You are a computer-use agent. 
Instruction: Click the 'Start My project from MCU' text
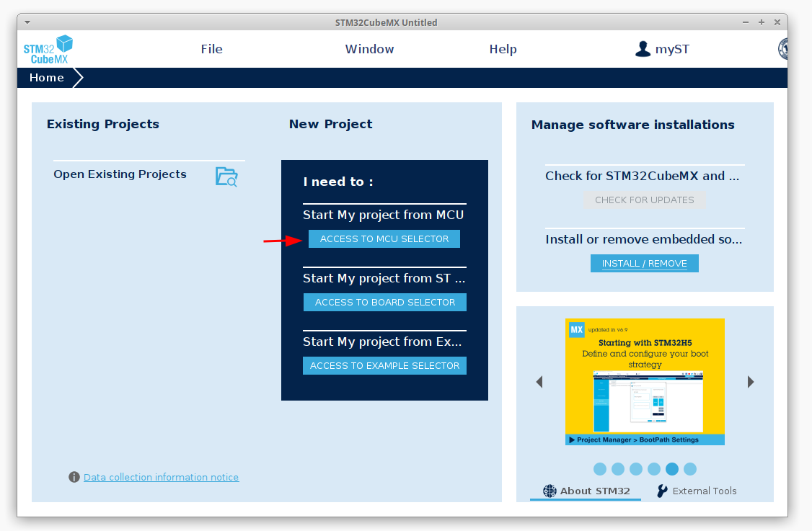click(x=383, y=215)
